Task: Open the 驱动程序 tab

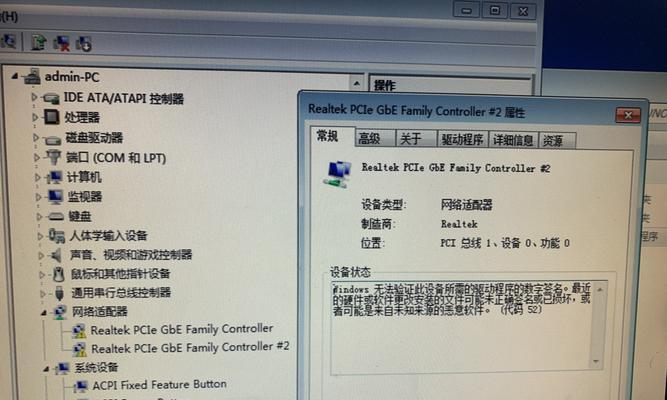Action: click(x=462, y=140)
